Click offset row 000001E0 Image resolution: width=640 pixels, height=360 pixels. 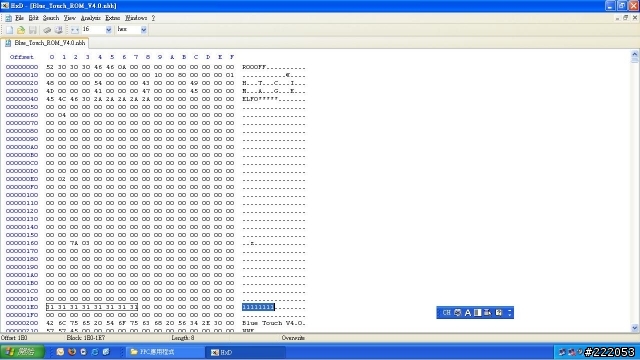click(x=22, y=307)
